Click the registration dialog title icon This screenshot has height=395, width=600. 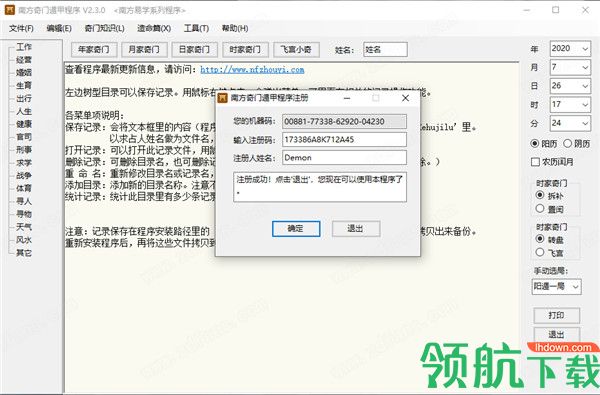point(222,98)
